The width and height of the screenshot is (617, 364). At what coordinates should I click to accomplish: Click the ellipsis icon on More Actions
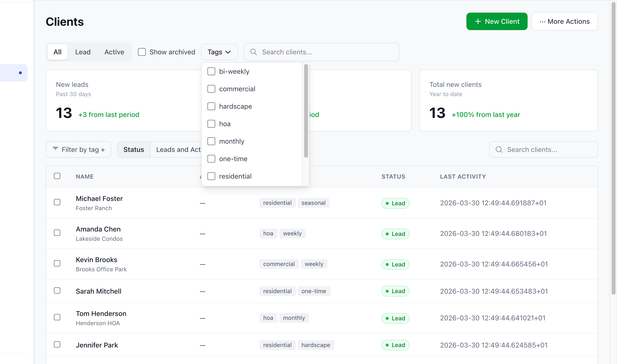coord(543,21)
